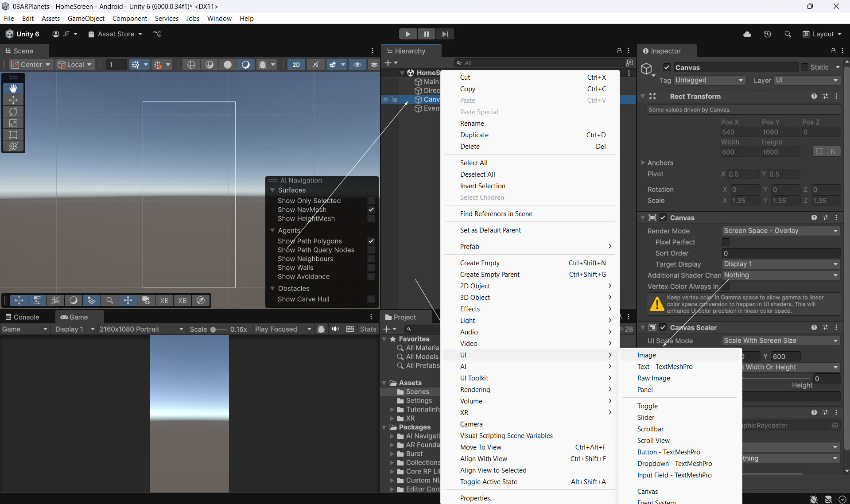Click the global search magnifier icon
The width and height of the screenshot is (850, 504).
click(x=788, y=34)
